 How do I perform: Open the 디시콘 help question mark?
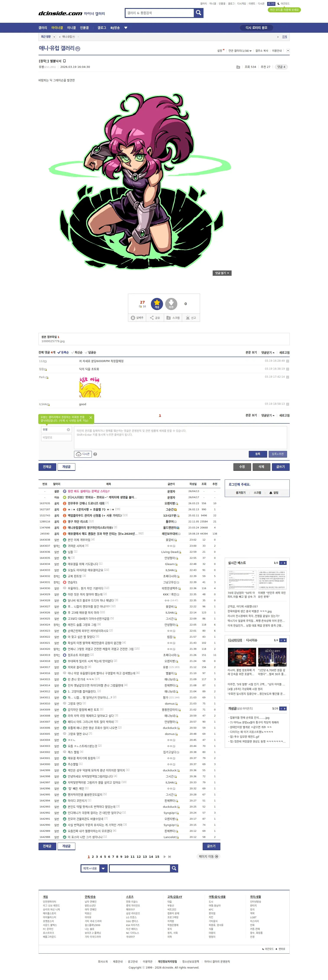95,454
